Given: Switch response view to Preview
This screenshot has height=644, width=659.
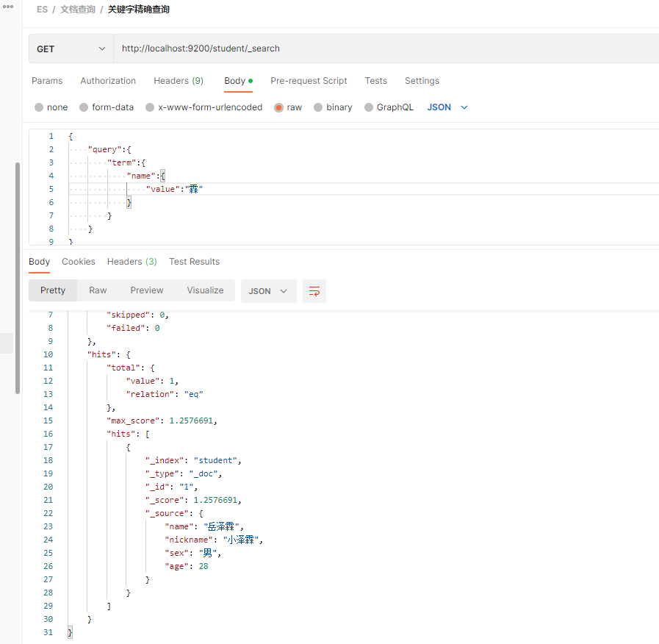Looking at the screenshot, I should 147,290.
